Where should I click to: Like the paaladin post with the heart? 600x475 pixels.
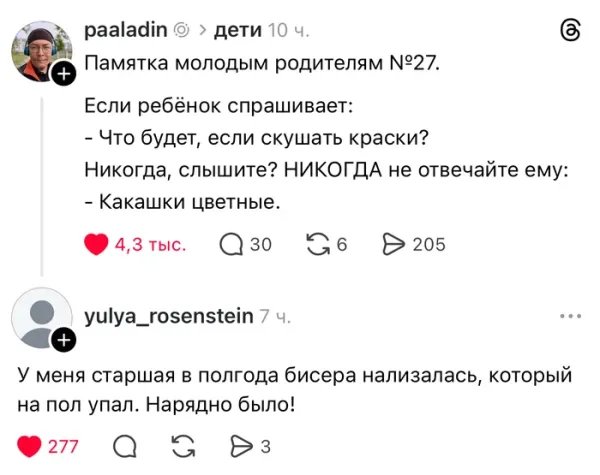coord(96,244)
